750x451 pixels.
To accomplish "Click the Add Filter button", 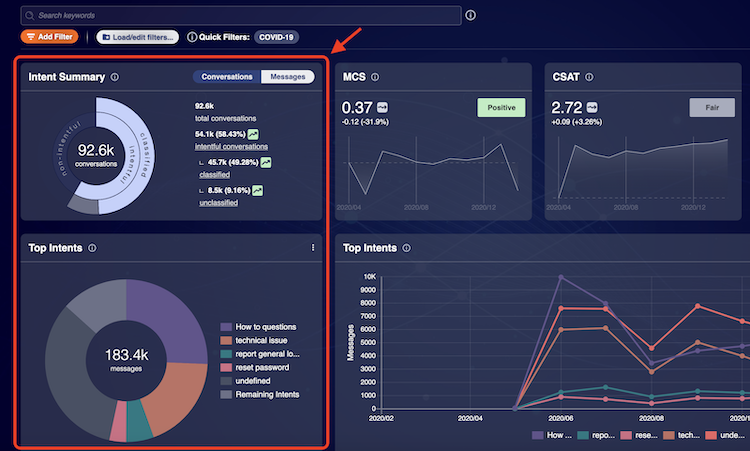I will click(49, 37).
